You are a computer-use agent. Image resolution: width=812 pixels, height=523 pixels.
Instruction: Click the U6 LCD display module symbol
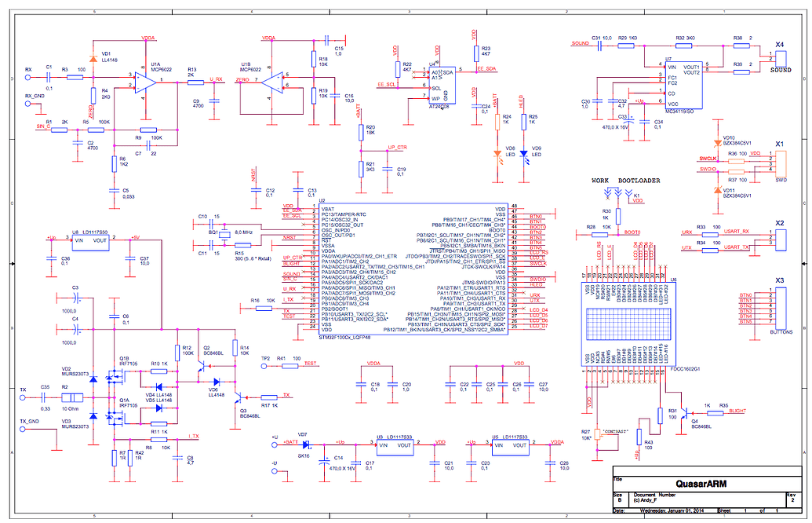point(628,324)
